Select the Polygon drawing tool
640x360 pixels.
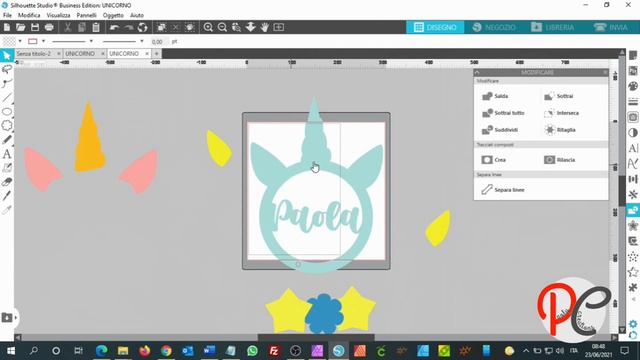coord(7,125)
